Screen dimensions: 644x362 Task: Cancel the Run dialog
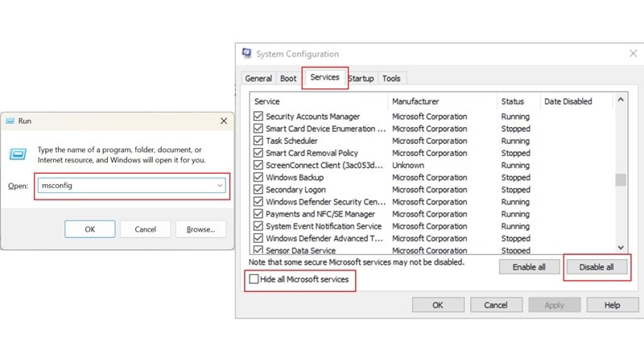(146, 229)
